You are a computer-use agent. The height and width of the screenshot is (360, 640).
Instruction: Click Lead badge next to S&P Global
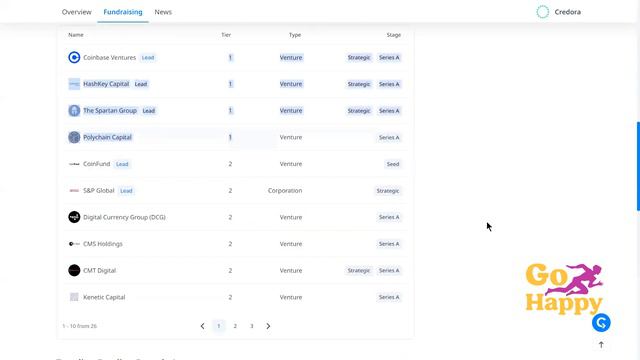[126, 191]
